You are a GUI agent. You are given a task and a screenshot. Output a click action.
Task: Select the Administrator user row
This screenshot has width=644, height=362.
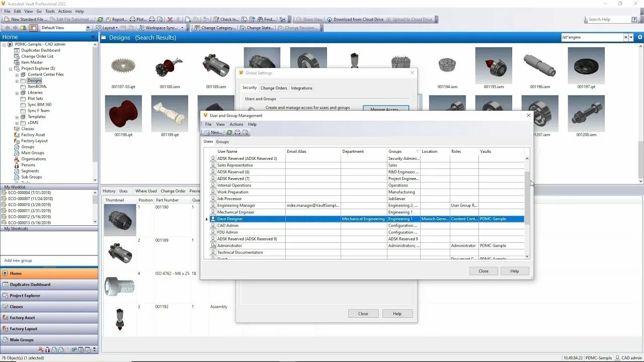click(x=367, y=246)
